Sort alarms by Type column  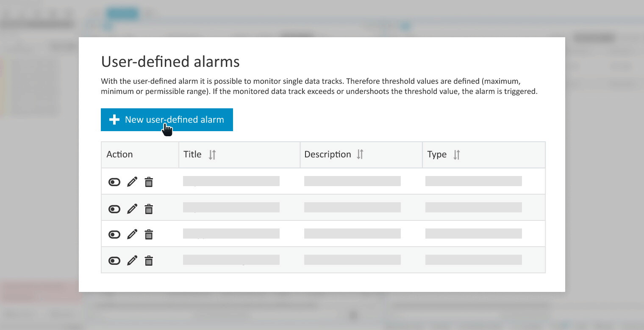click(456, 154)
